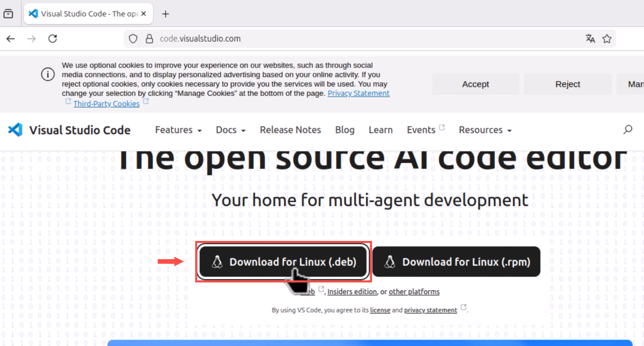Go back to previous page
The height and width of the screenshot is (346, 644).
click(11, 39)
